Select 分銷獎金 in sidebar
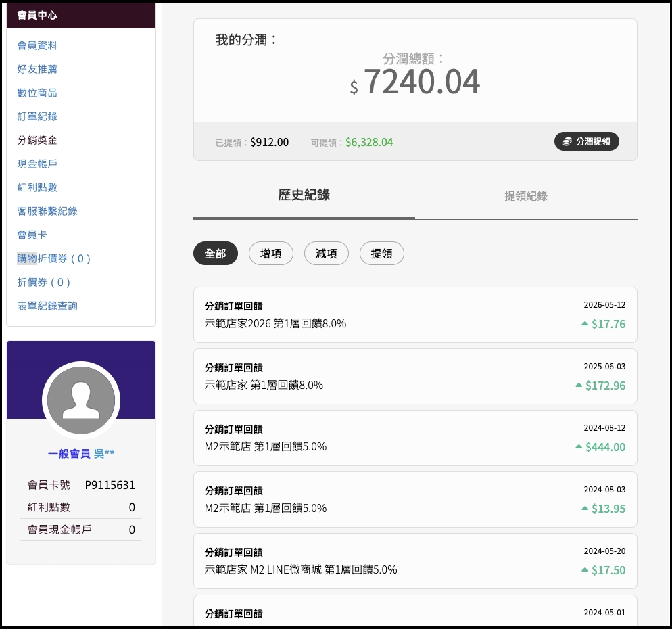 click(x=37, y=140)
